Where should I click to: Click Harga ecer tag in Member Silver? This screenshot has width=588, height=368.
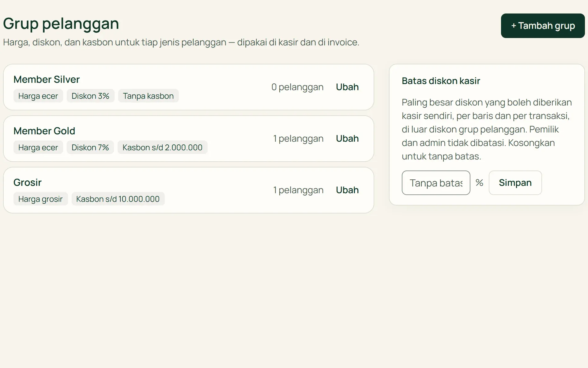click(38, 96)
